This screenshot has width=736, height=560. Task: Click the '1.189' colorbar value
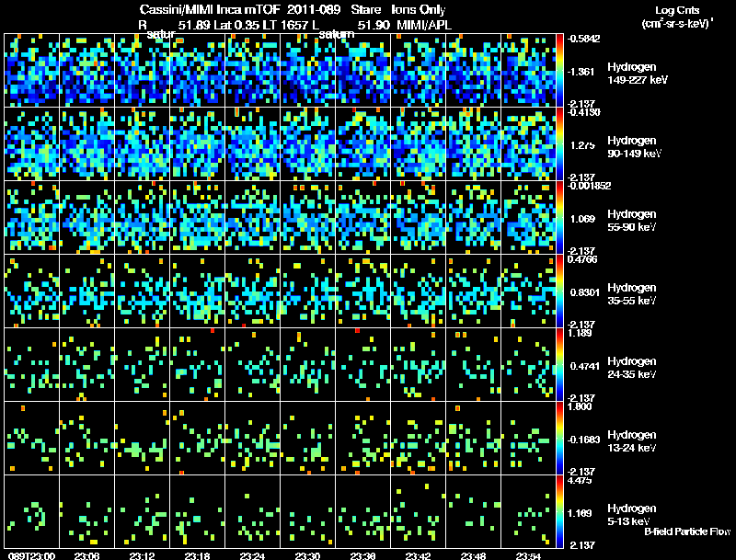click(x=580, y=333)
